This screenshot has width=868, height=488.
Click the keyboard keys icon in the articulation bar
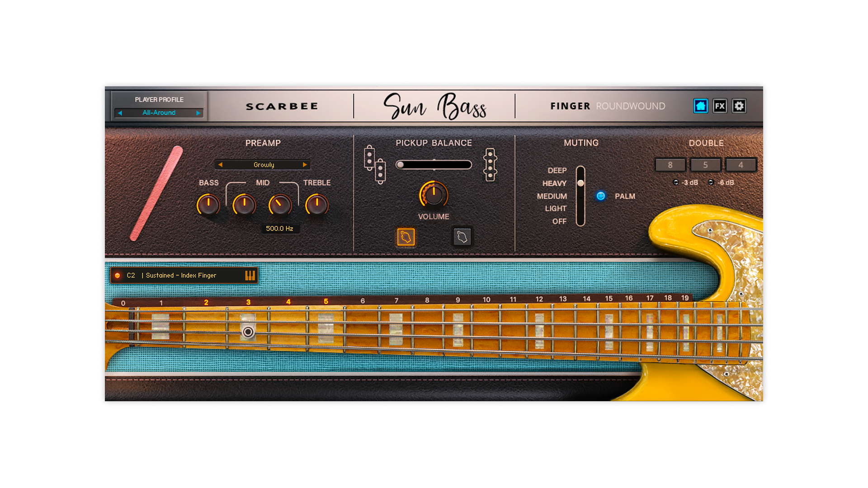point(250,276)
